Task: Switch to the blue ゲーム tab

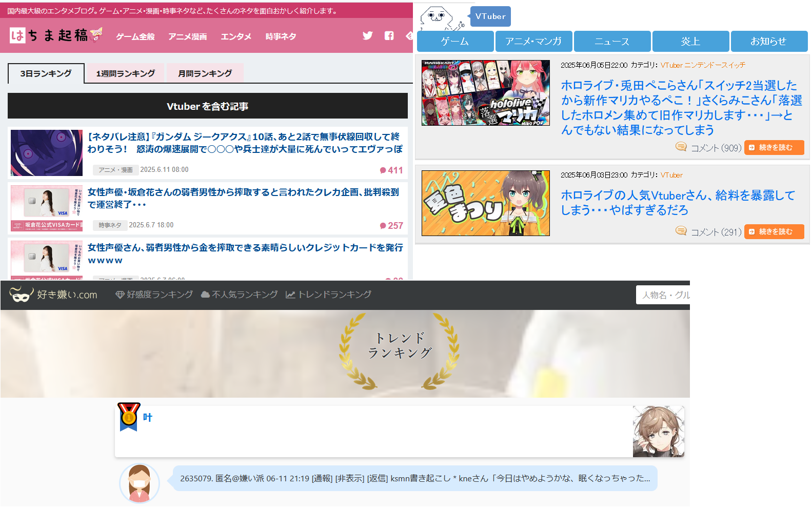Action: (455, 41)
